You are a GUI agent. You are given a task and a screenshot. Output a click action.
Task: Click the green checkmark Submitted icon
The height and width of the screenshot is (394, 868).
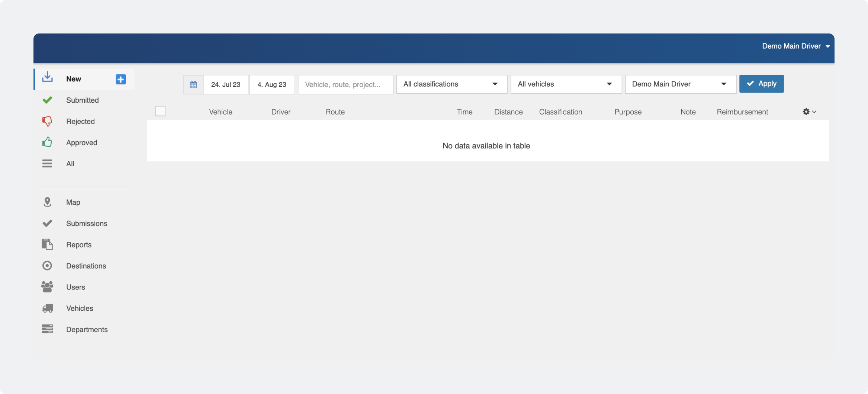point(47,99)
